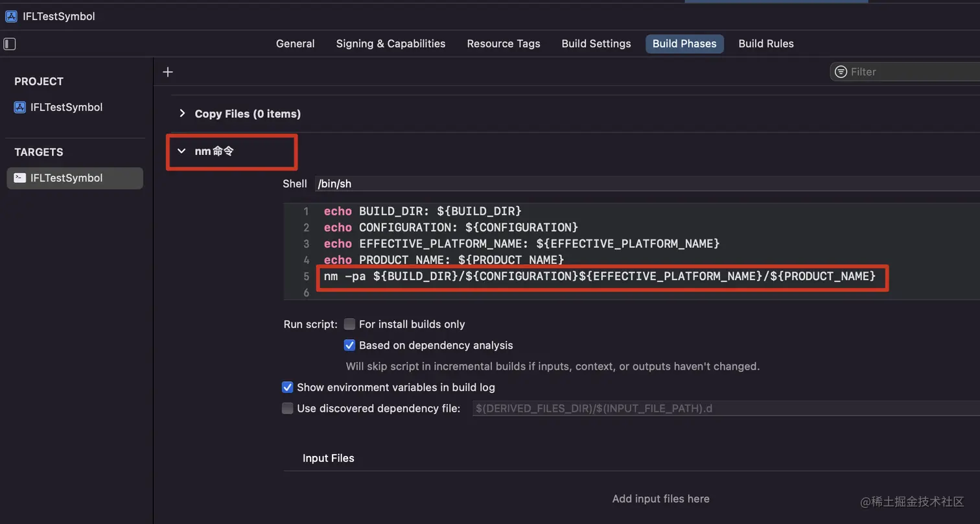This screenshot has height=524, width=980.
Task: Click the nm -pa command on line 5
Action: (600, 276)
